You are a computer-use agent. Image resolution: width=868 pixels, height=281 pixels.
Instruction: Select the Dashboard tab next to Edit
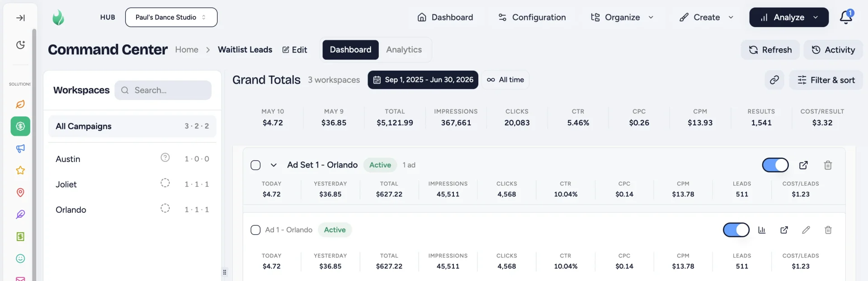(x=350, y=50)
